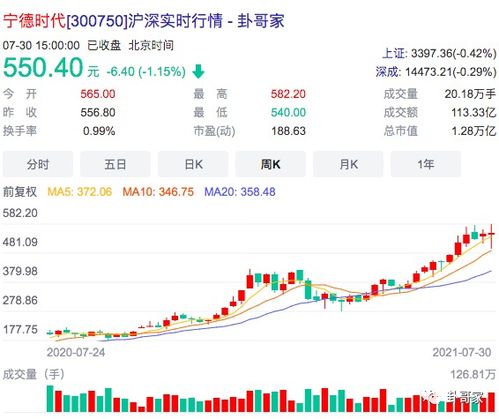Switch to the 月K monthly tab
Image resolution: width=499 pixels, height=419 pixels.
[348, 164]
